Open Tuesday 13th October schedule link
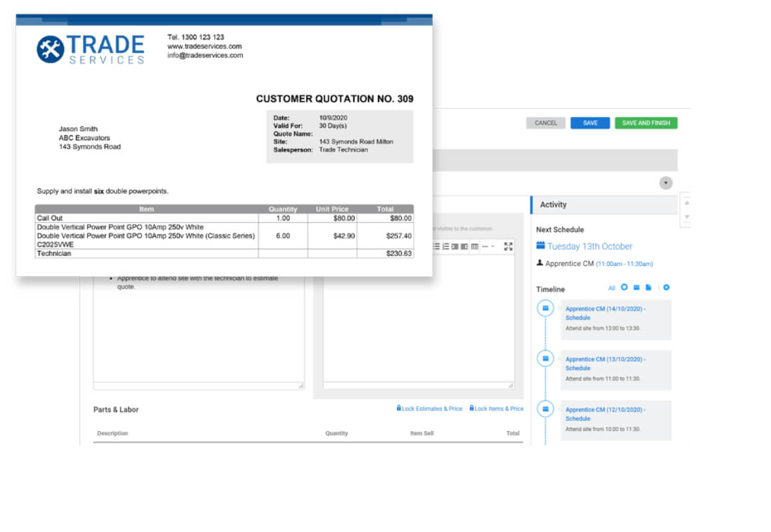 click(x=590, y=246)
